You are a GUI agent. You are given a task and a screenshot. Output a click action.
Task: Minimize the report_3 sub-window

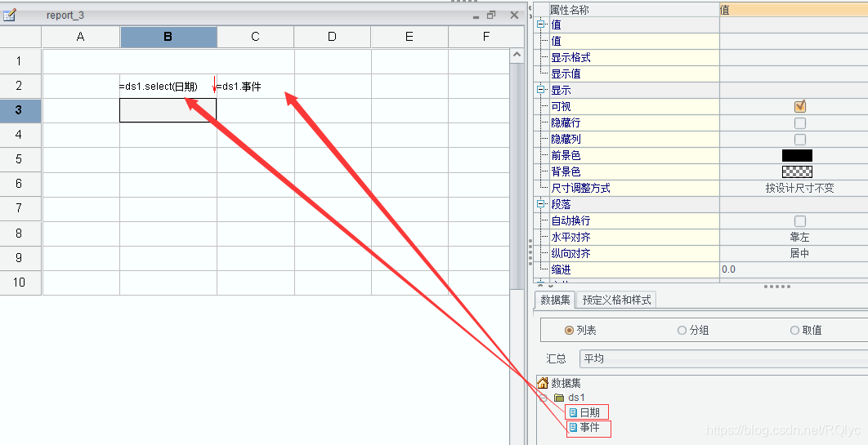coord(476,16)
